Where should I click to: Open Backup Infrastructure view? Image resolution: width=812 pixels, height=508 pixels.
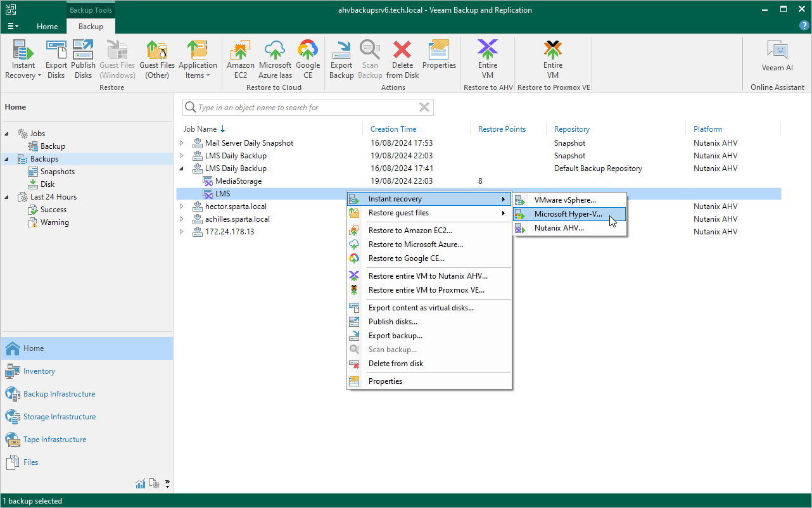point(87,394)
